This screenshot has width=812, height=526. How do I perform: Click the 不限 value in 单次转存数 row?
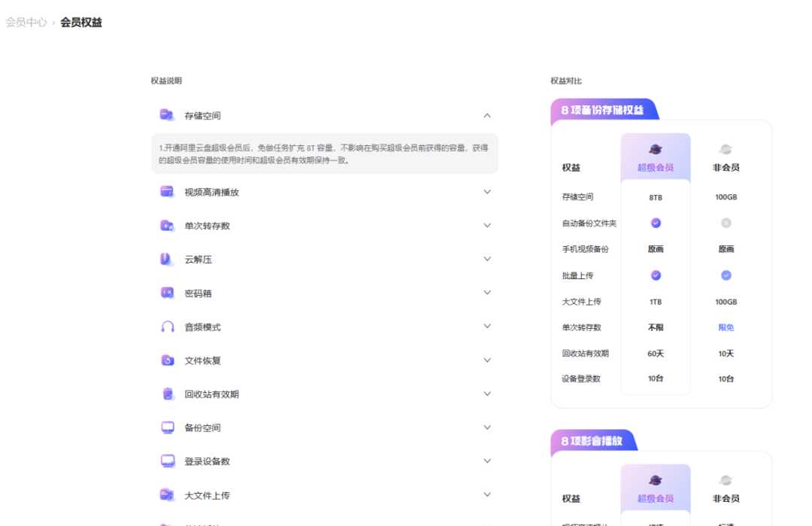tap(656, 327)
